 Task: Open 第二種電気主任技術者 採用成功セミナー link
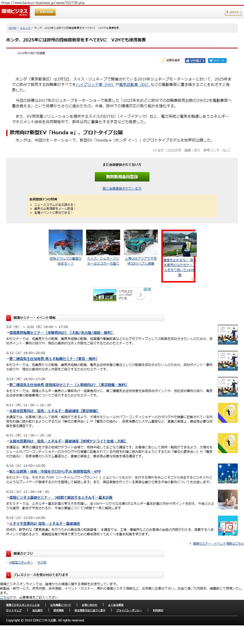[x=69, y=385]
